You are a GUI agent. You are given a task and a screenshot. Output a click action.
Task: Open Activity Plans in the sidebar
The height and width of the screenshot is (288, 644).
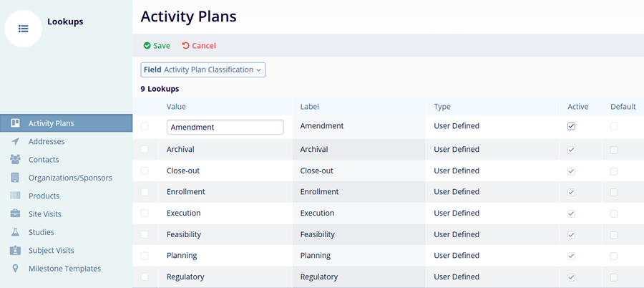pyautogui.click(x=51, y=123)
